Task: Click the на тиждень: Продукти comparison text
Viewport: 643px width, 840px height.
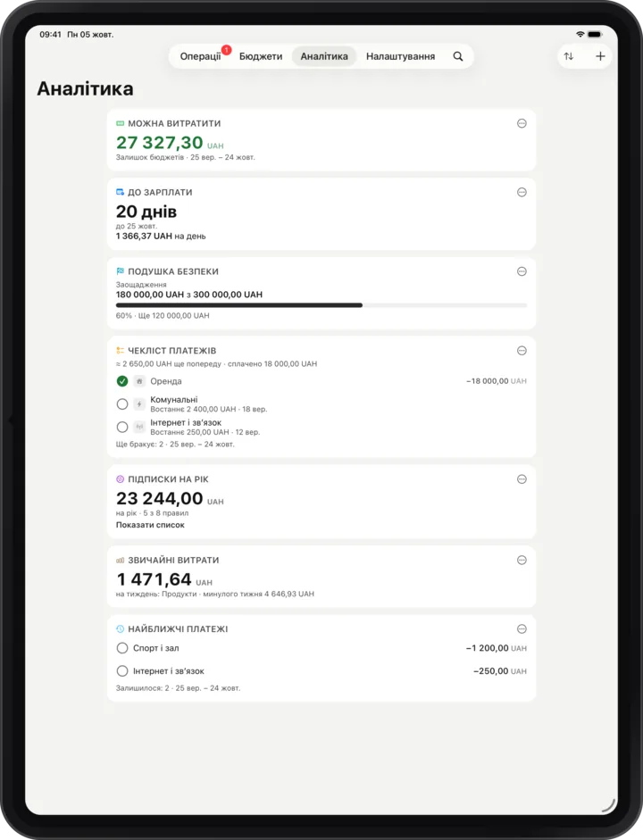Action: [215, 595]
